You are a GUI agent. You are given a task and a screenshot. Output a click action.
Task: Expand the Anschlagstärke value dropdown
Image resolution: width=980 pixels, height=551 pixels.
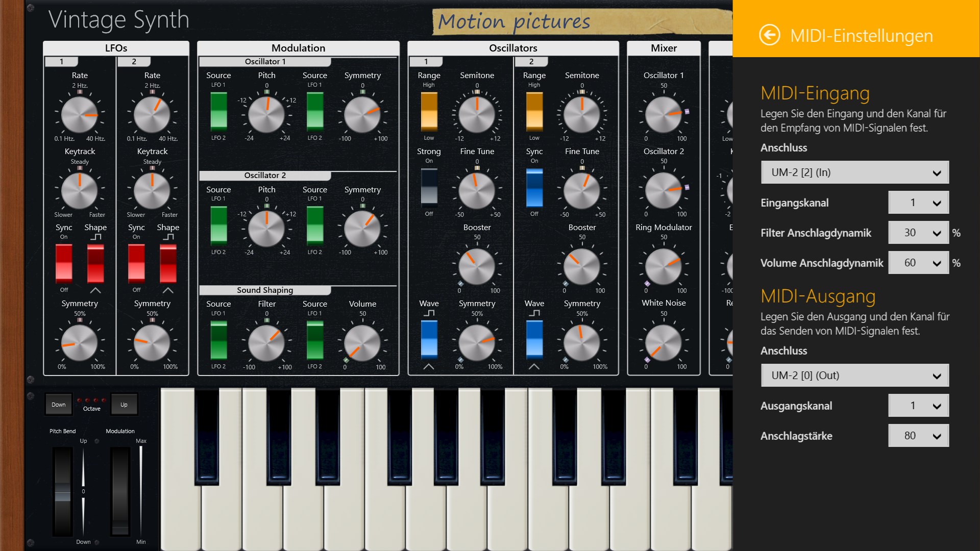coord(918,436)
